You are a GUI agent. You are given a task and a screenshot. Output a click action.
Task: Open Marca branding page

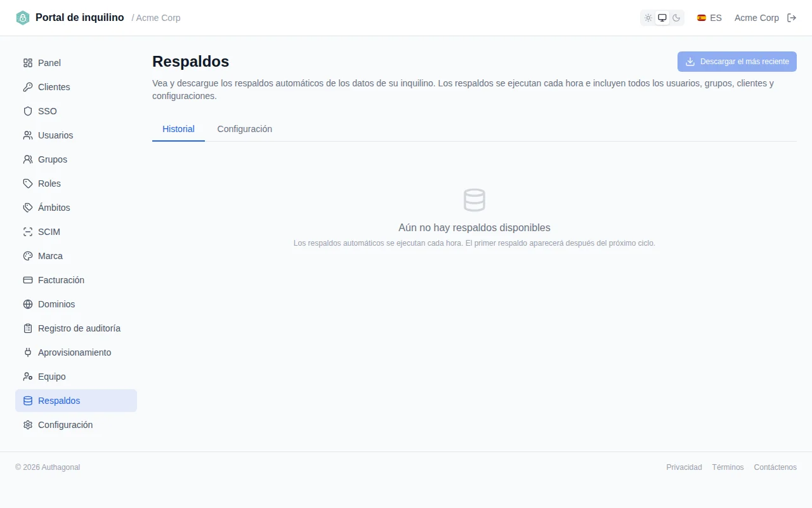tap(76, 256)
